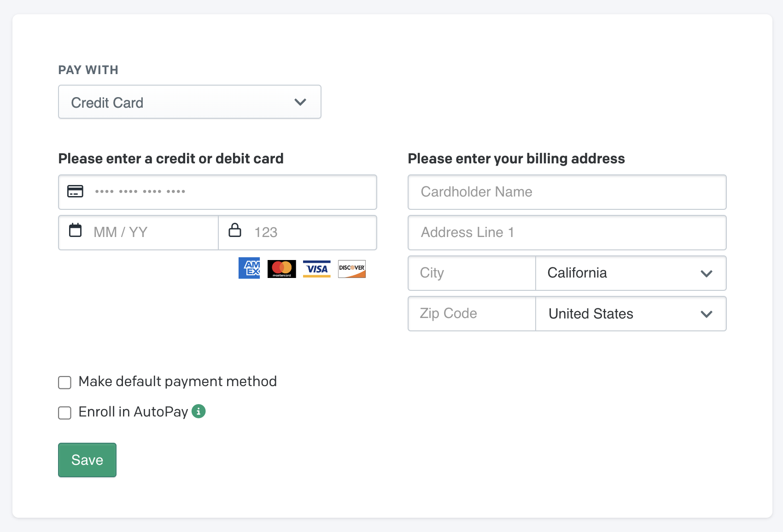This screenshot has width=783, height=532.
Task: Click the calendar icon beside expiry date
Action: pos(75,230)
